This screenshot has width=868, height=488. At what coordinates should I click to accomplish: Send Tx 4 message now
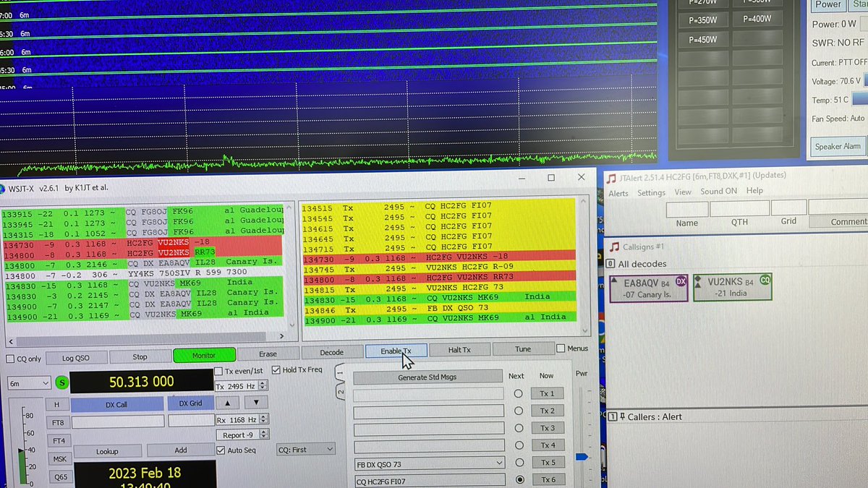[x=548, y=445]
